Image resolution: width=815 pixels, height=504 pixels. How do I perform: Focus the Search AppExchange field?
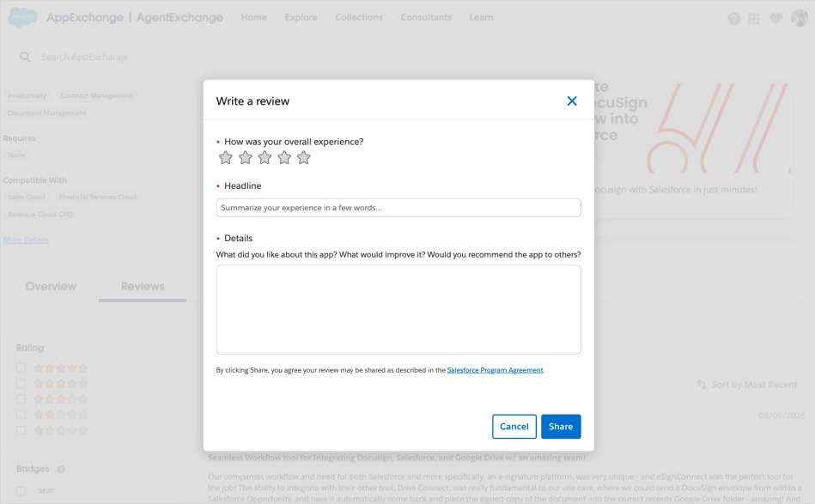[407, 58]
